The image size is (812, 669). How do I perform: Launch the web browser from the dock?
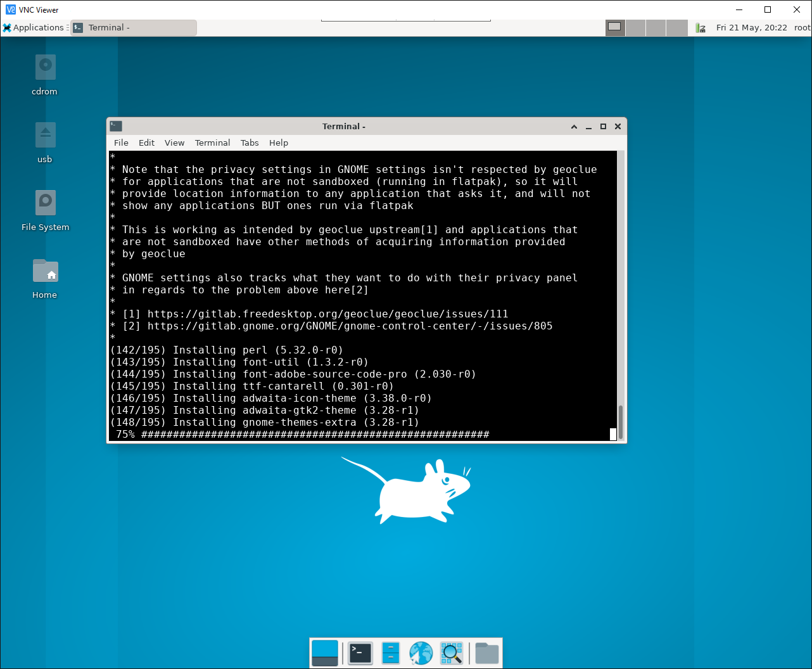pos(420,653)
